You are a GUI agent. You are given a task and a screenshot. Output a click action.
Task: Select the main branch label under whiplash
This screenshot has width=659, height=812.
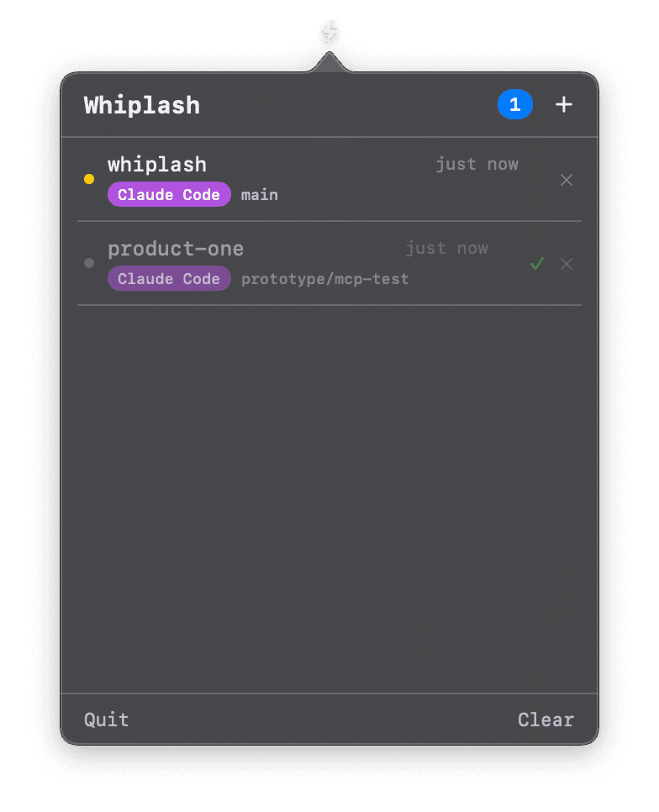[x=259, y=194]
